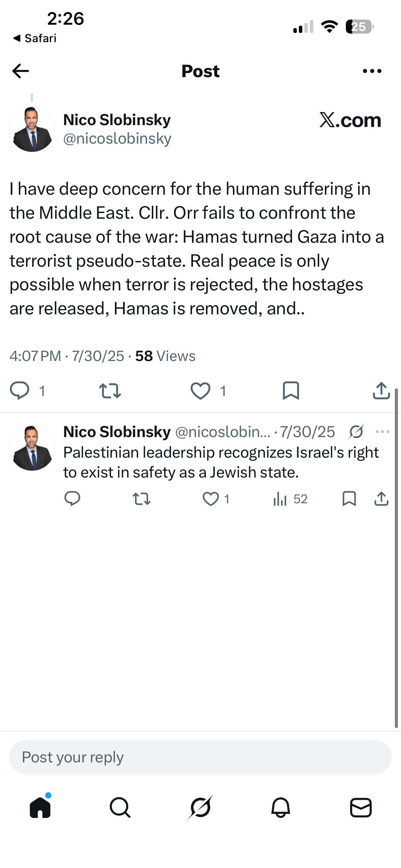The height and width of the screenshot is (868, 401).
Task: Open the Search tab in bottom bar
Action: click(120, 807)
